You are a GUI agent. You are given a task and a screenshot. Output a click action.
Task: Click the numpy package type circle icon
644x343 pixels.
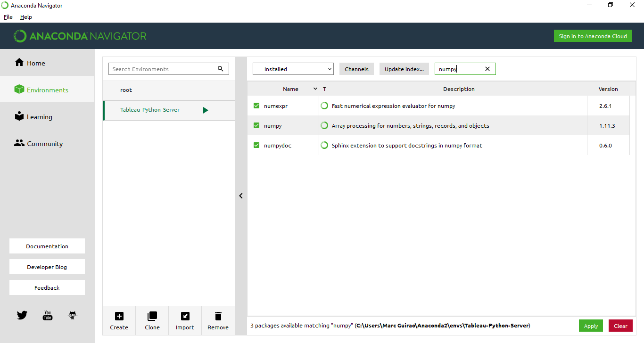tap(324, 125)
